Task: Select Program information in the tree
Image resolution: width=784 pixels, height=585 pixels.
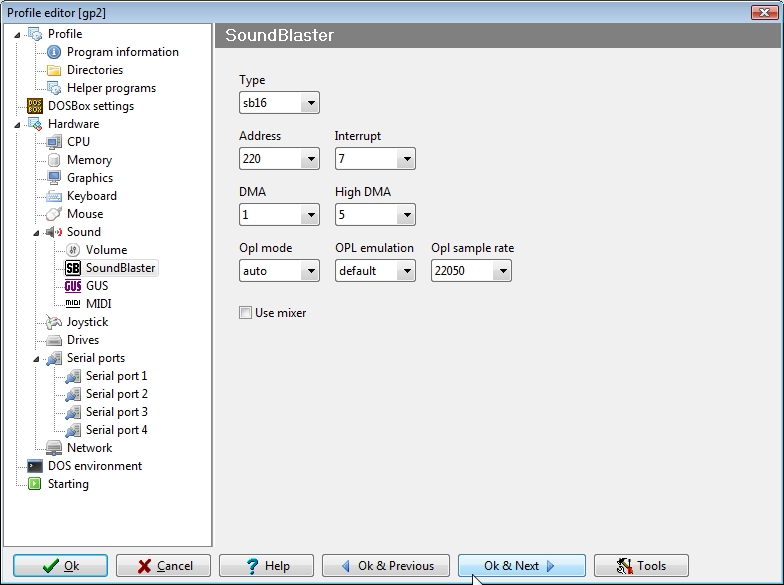Action: click(122, 52)
